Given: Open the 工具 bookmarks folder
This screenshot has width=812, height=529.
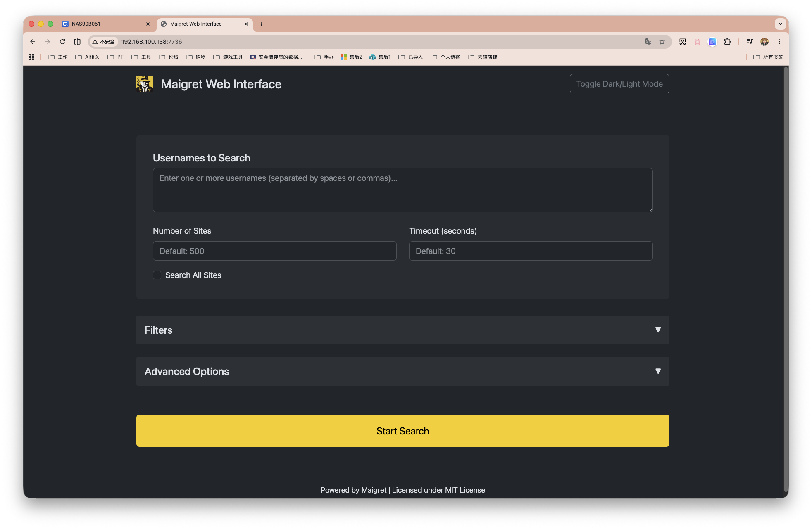Looking at the screenshot, I should 141,57.
